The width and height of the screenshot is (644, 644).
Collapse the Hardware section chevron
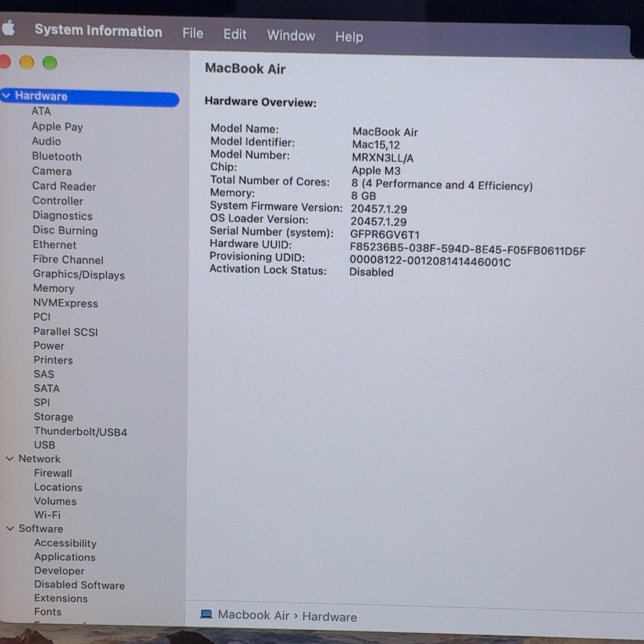pyautogui.click(x=6, y=96)
